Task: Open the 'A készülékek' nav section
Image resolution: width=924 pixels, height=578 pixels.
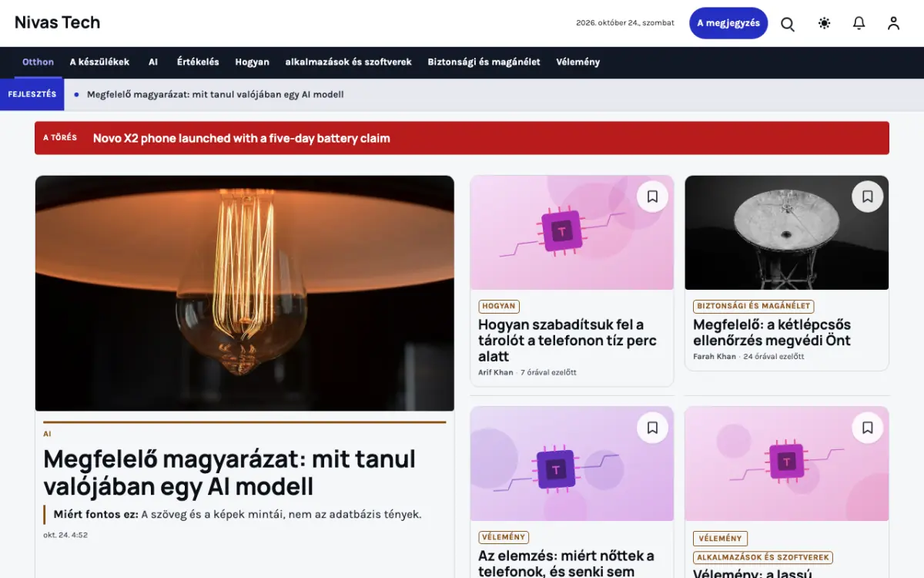Action: [99, 62]
